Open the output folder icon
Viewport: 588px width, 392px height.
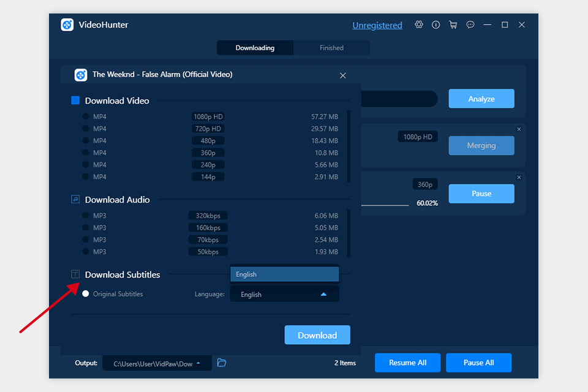pyautogui.click(x=221, y=363)
